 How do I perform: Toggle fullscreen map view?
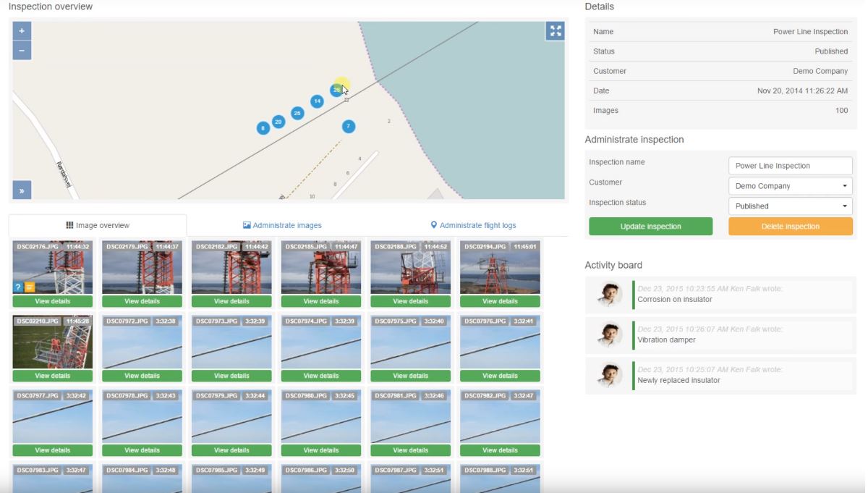555,31
